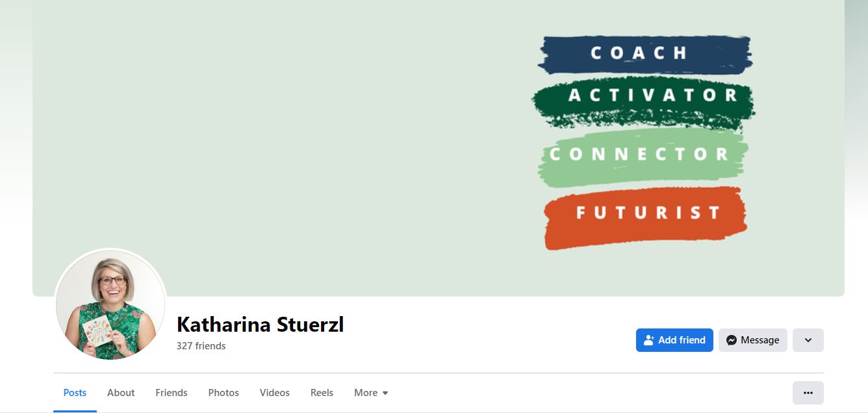Open the 327 friends link
The width and height of the screenshot is (868, 413).
pyautogui.click(x=201, y=346)
